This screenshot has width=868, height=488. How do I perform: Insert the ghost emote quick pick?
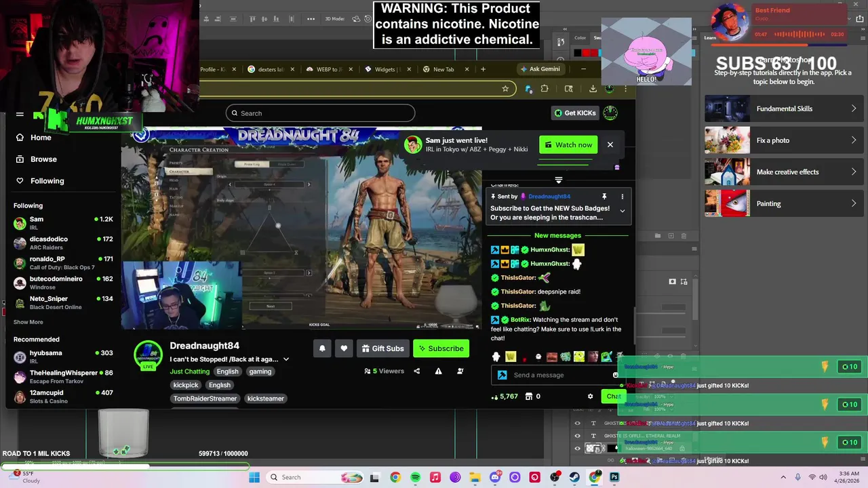[x=496, y=357]
